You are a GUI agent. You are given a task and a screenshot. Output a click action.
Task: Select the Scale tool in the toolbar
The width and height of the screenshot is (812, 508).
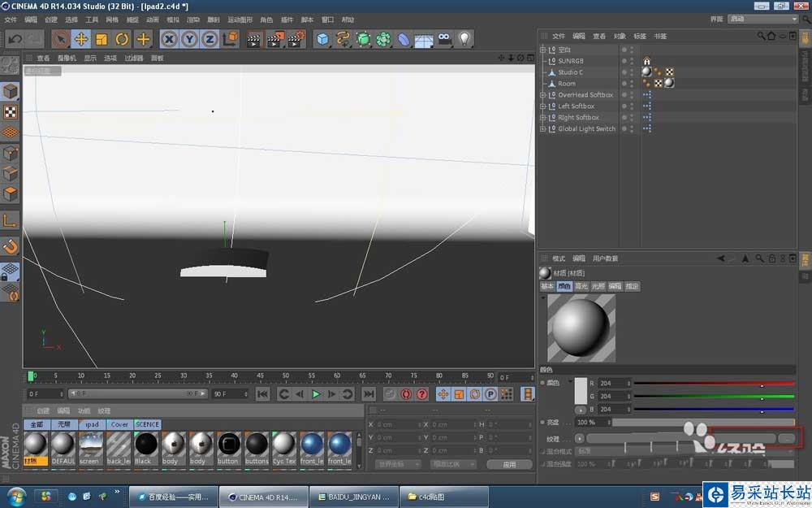pyautogui.click(x=101, y=38)
